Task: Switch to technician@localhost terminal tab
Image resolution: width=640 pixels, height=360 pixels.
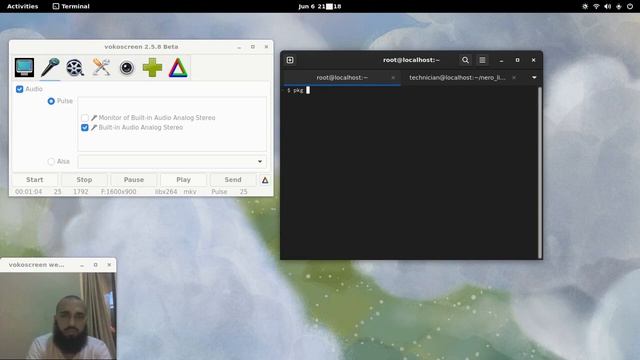Action: (457, 78)
